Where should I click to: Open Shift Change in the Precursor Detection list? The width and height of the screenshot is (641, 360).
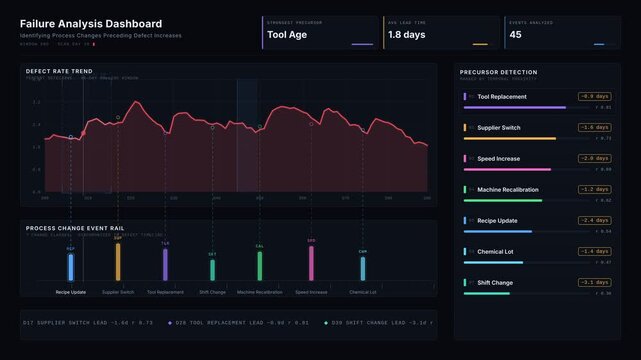(537, 288)
